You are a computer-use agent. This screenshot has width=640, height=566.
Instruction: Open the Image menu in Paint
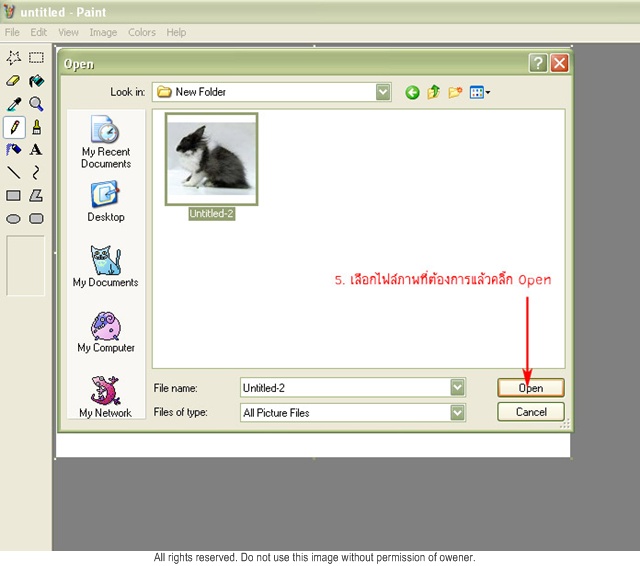click(103, 32)
